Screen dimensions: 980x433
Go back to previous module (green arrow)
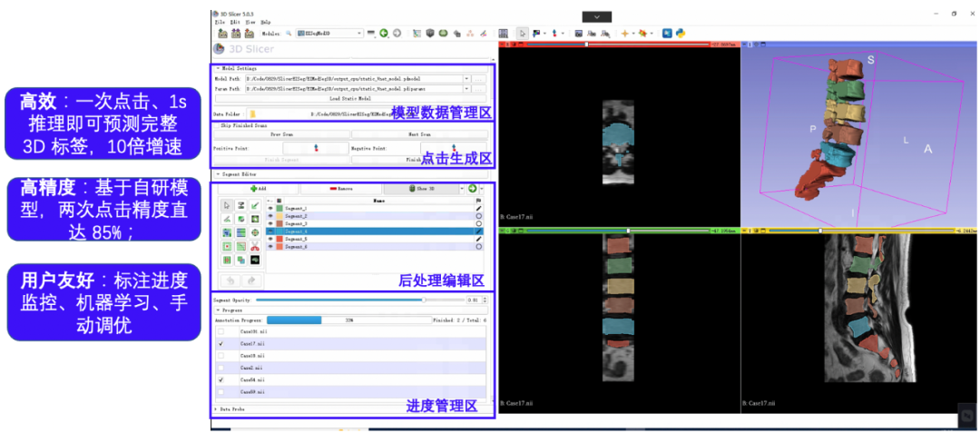click(x=384, y=33)
